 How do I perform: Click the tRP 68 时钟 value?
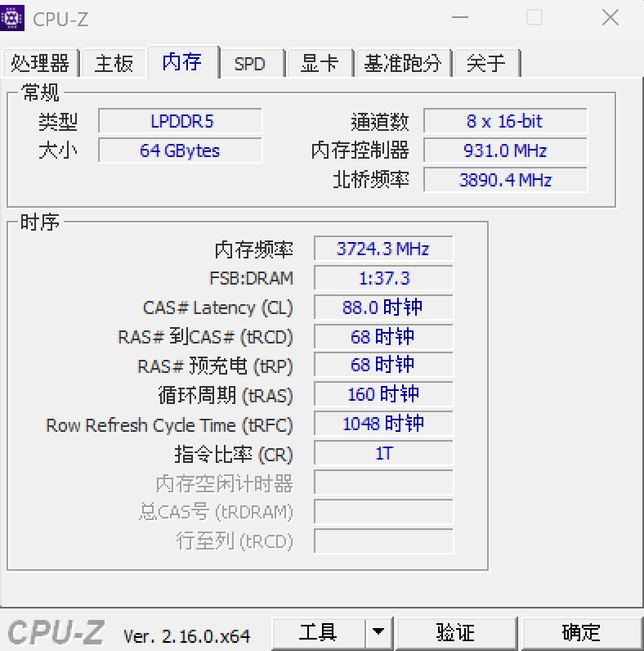(384, 365)
